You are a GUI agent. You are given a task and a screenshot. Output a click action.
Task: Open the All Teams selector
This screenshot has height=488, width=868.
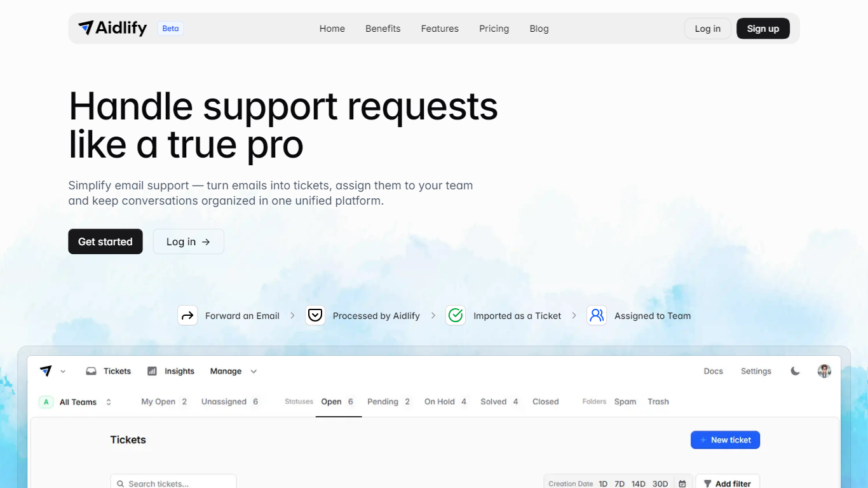76,402
